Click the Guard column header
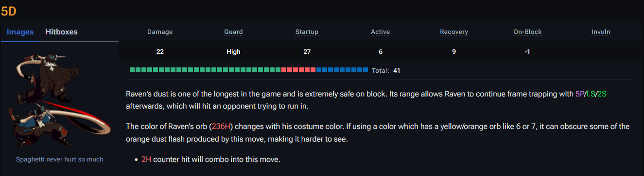The width and height of the screenshot is (644, 176). pos(233,32)
